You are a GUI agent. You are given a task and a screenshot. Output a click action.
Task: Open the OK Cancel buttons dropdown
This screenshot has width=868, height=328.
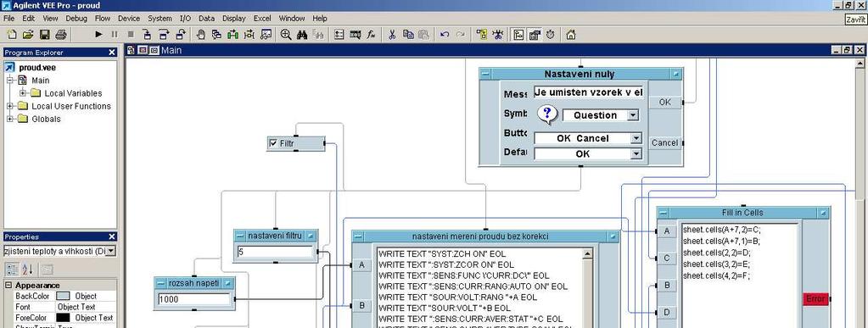point(636,138)
